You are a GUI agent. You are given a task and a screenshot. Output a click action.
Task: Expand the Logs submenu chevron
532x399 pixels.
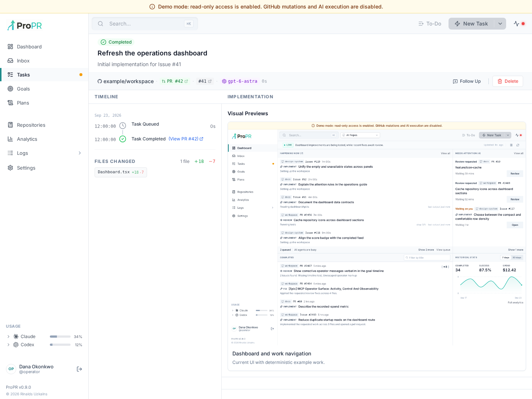(x=80, y=153)
